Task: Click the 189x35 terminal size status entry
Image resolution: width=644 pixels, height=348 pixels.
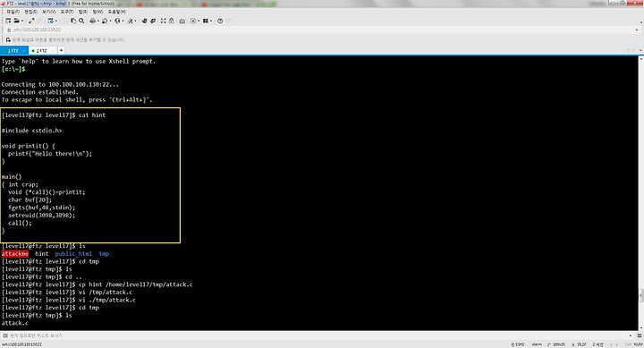Action: [556, 344]
